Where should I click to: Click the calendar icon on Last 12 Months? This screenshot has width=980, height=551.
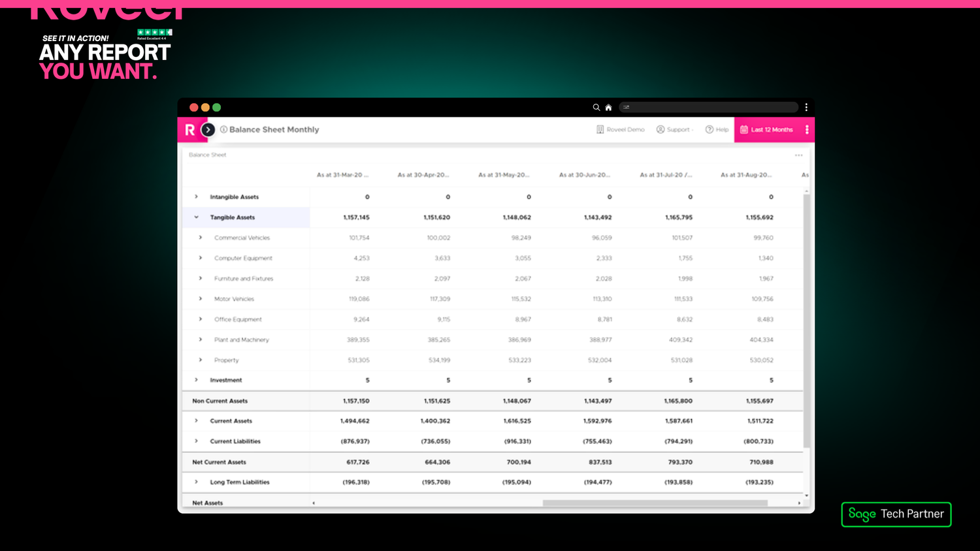point(744,129)
